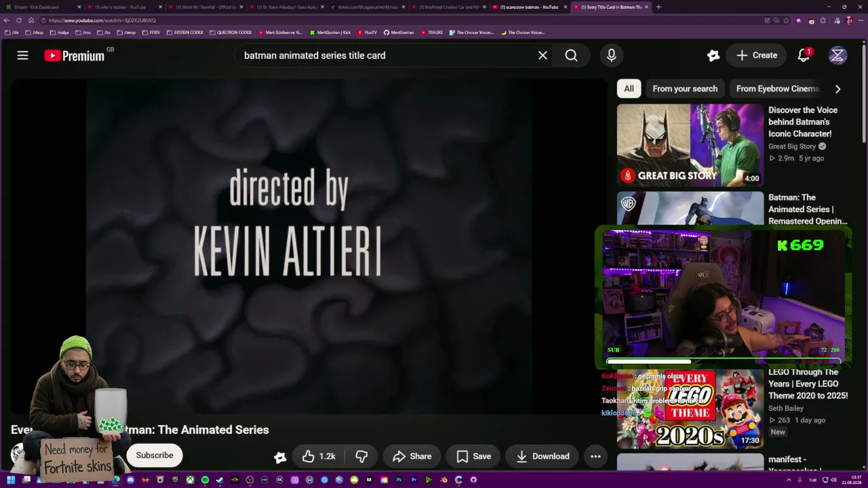Open the LEGO Through The Years thumbnail

pos(690,408)
